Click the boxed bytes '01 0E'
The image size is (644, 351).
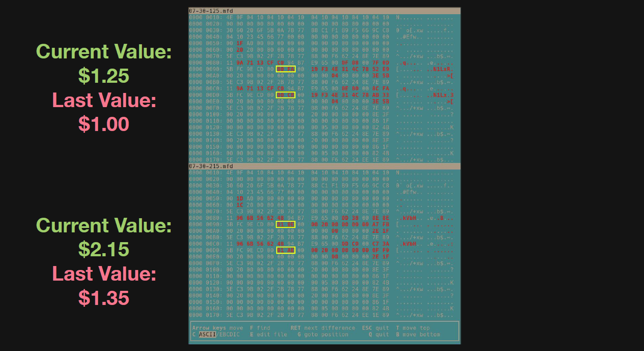(x=286, y=224)
